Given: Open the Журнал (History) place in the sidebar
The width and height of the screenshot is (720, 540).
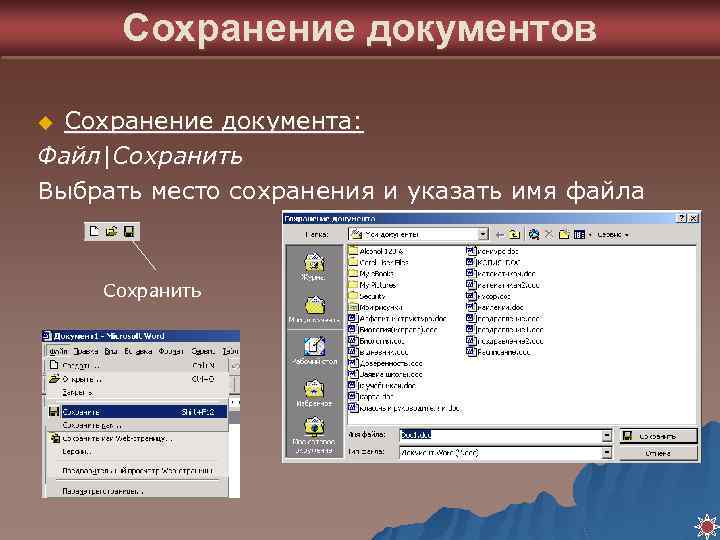Looking at the screenshot, I should point(315,265).
